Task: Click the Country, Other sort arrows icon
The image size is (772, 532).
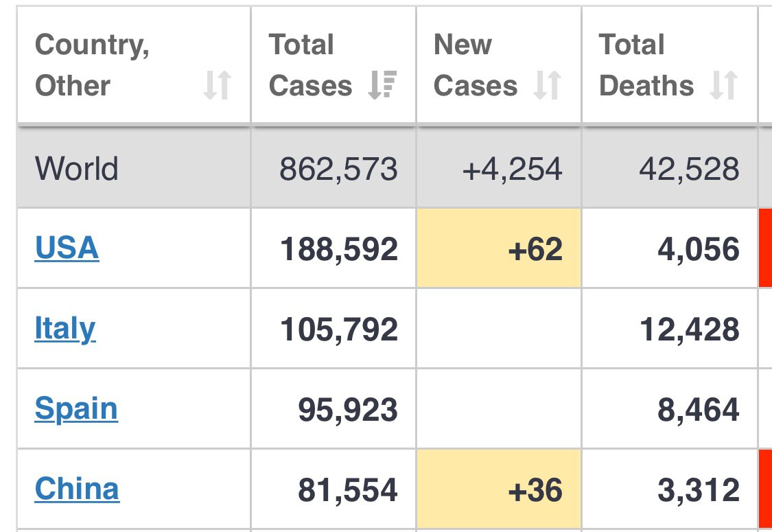Action: [x=217, y=86]
